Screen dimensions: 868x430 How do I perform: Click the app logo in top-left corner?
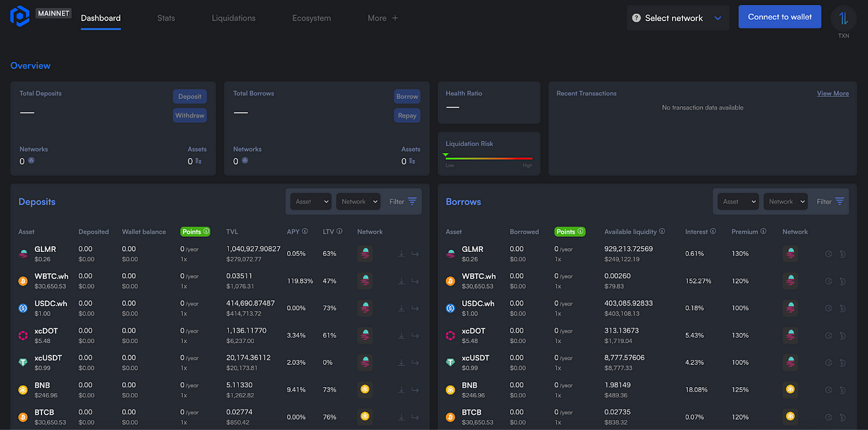20,16
